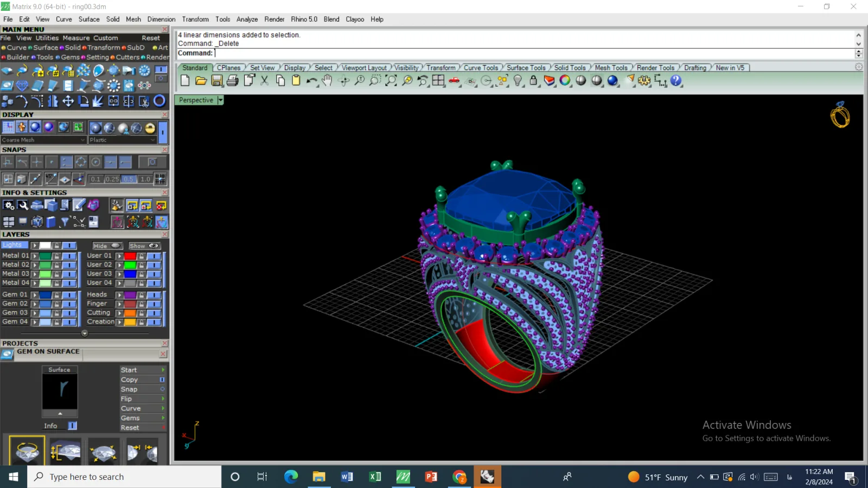This screenshot has height=488, width=868.
Task: Expand the Gem 03 layer arrow
Action: point(35,313)
